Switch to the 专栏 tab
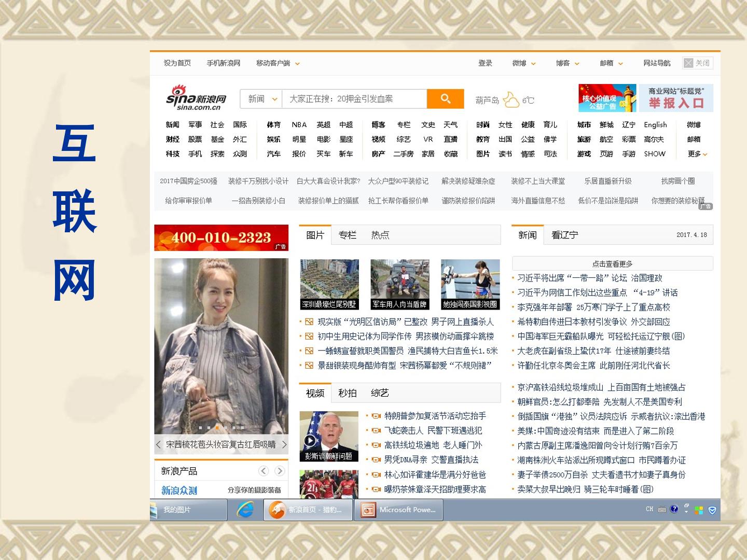This screenshot has height=560, width=747. click(348, 235)
